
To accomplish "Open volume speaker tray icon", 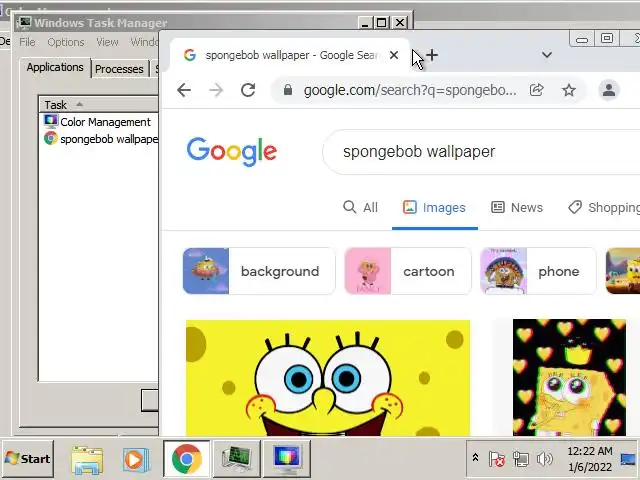I will pyautogui.click(x=545, y=459).
